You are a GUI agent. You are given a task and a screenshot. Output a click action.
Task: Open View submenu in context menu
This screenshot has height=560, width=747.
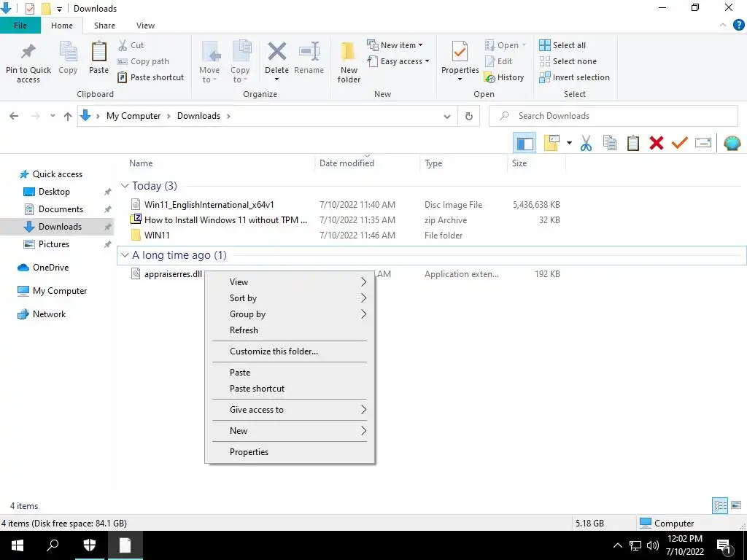(x=289, y=282)
